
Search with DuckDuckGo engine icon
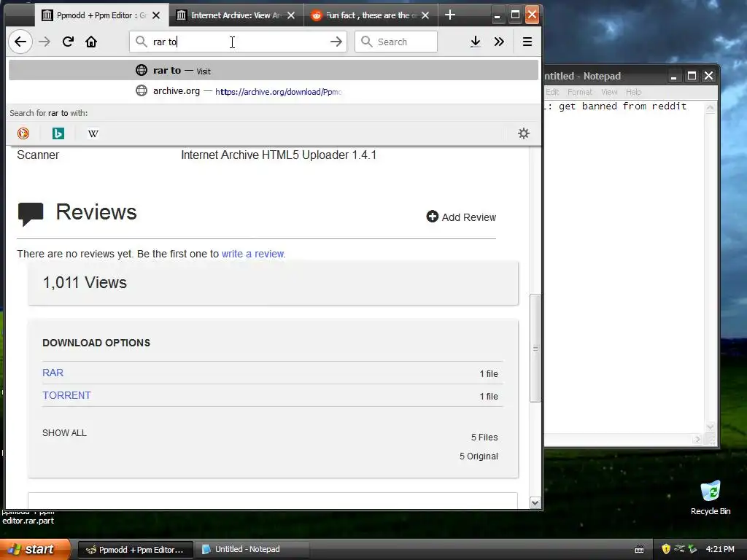(23, 133)
